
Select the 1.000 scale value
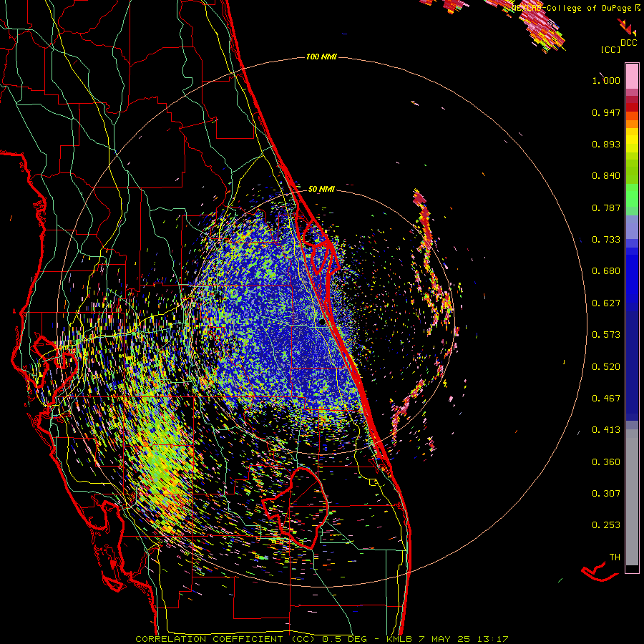coord(606,80)
